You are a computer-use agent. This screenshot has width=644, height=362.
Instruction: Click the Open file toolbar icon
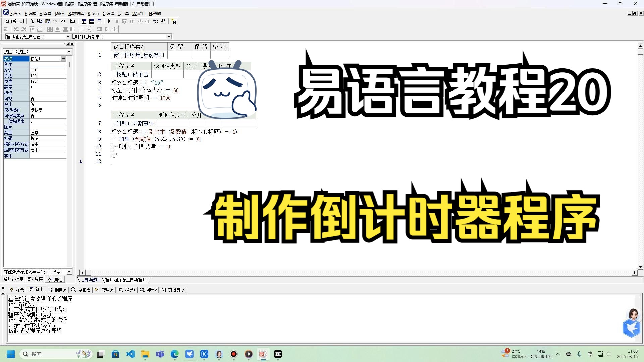pyautogui.click(x=14, y=21)
